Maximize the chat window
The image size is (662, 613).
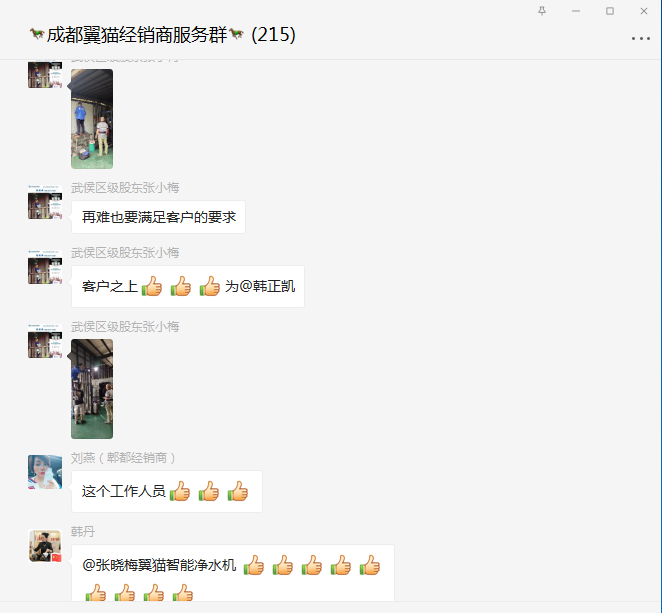click(x=610, y=11)
